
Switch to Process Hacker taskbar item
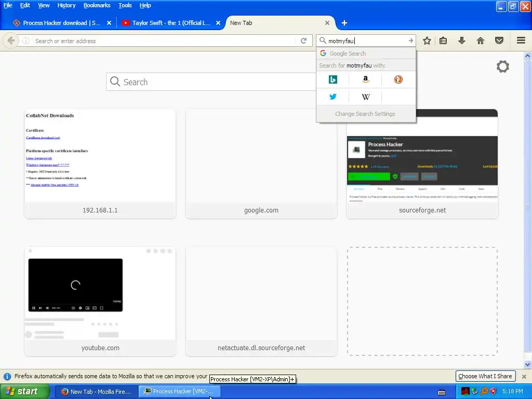point(179,392)
